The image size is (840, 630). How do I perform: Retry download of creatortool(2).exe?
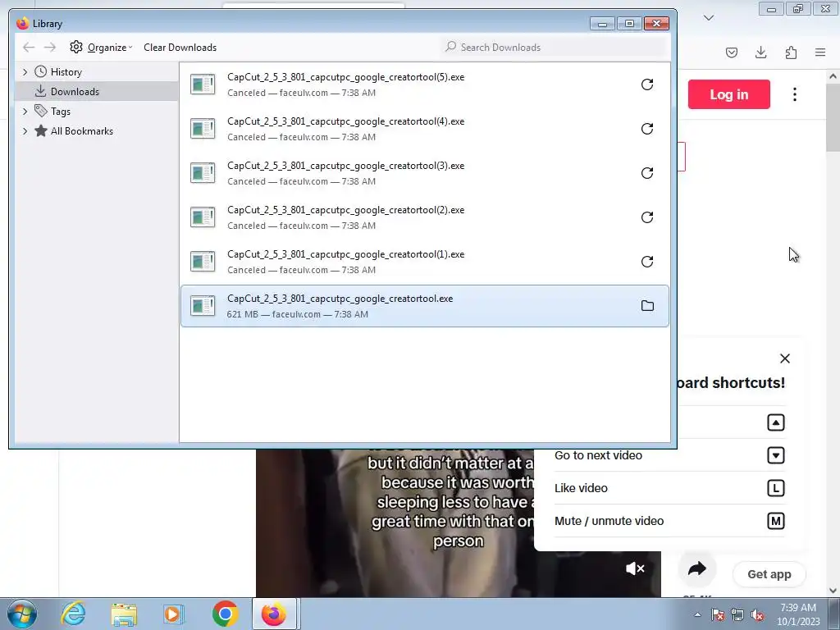(x=647, y=217)
